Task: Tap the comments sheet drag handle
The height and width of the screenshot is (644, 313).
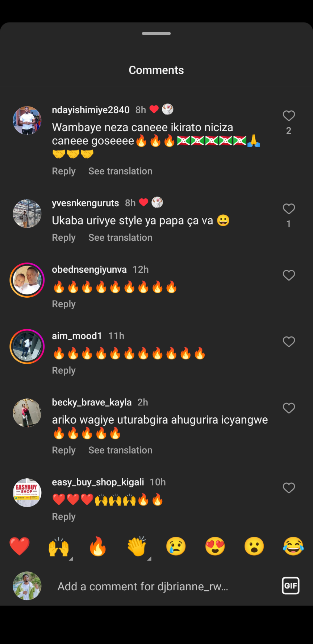Action: click(x=156, y=34)
